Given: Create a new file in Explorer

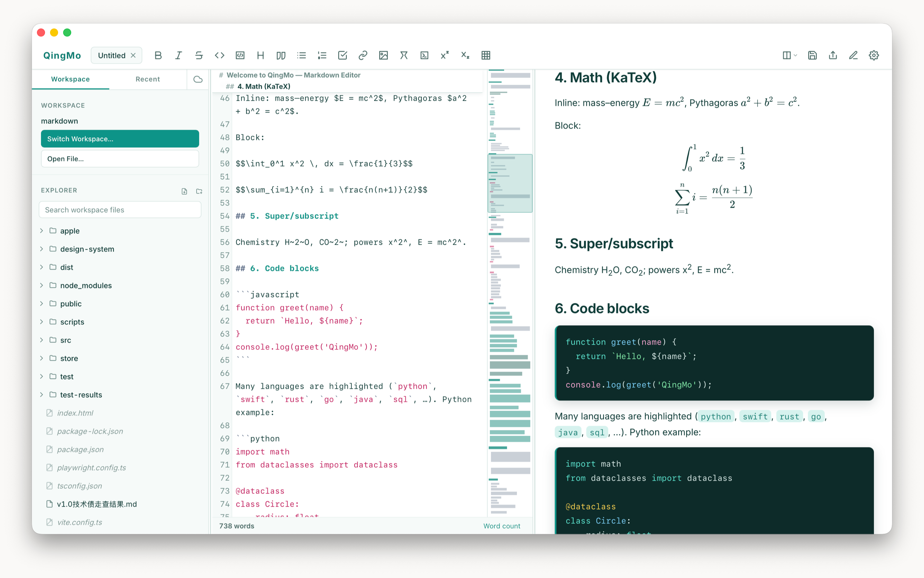Looking at the screenshot, I should pyautogui.click(x=184, y=191).
